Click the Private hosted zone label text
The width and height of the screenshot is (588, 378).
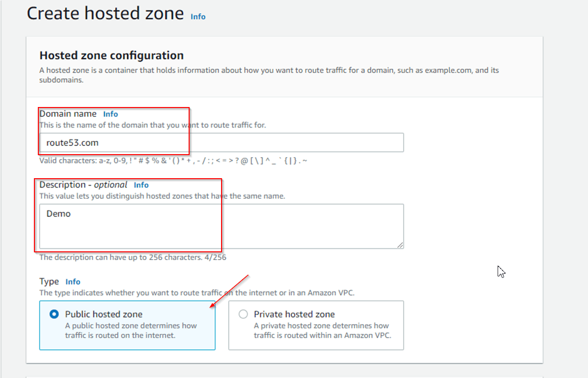[293, 314]
